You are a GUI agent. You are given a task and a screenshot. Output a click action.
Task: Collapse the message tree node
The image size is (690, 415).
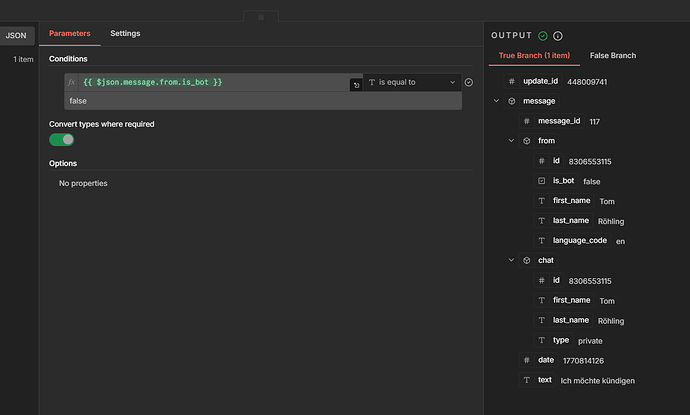497,101
